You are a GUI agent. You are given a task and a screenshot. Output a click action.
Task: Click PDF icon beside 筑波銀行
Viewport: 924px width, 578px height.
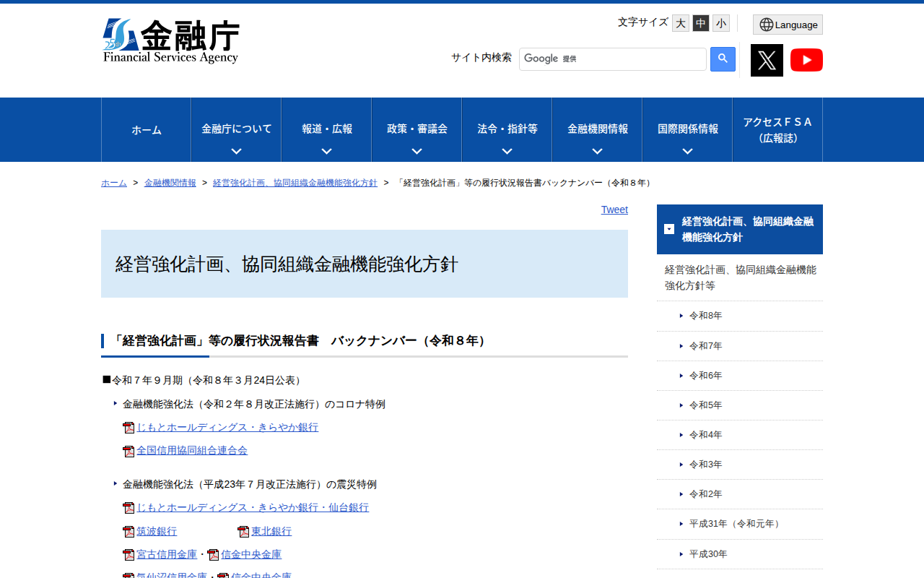pyautogui.click(x=128, y=532)
